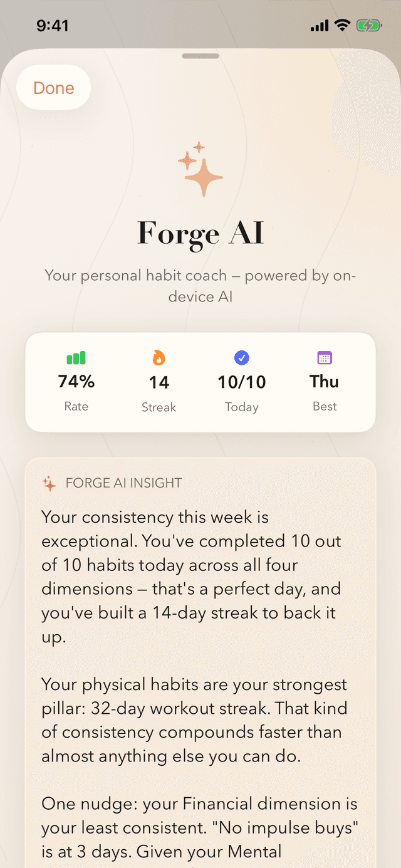Tap the 74% Rate value
Screen dimensions: 401x868
tap(76, 381)
